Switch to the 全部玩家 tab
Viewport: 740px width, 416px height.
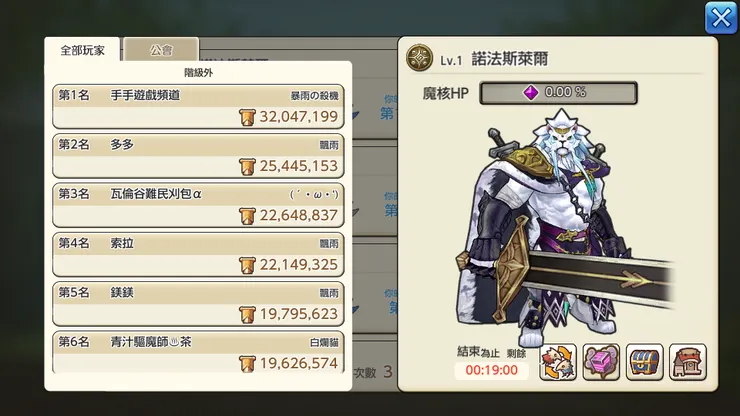[83, 50]
